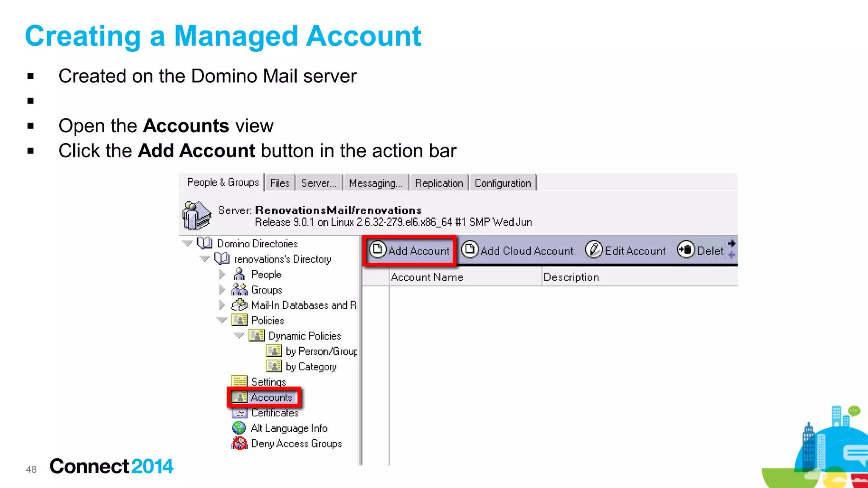Click the Add Cloud Account document icon
Image resolution: width=868 pixels, height=488 pixels.
tap(470, 250)
